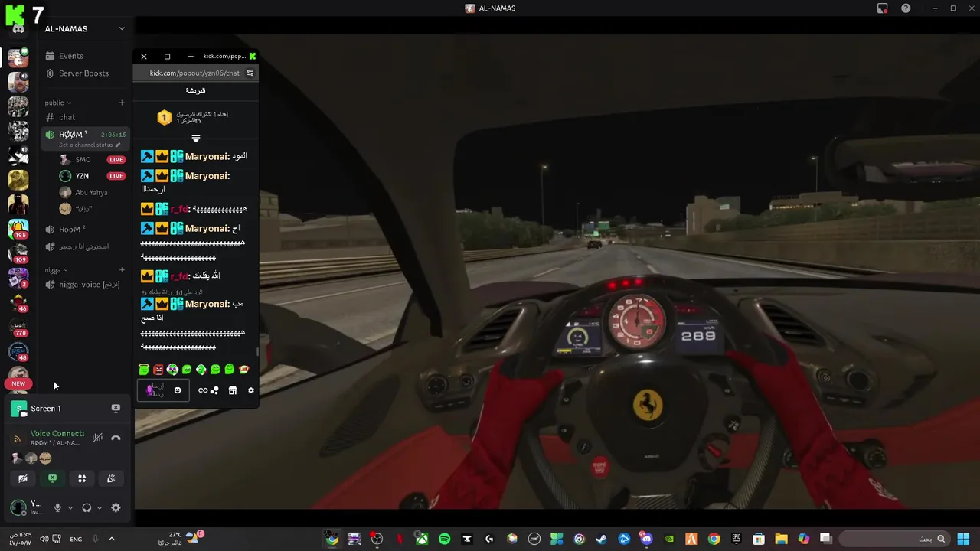The height and width of the screenshot is (551, 980).
Task: Open server with 195 notification badge
Action: coord(18,230)
